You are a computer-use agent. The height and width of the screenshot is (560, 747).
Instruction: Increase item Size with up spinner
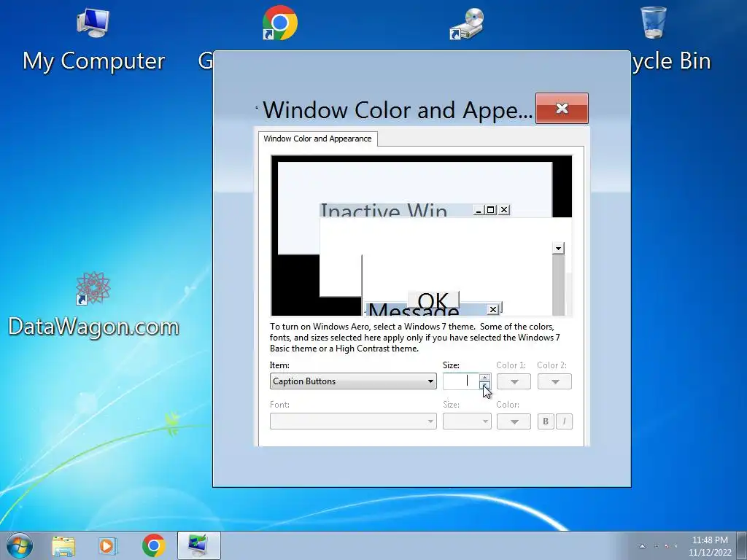(484, 377)
